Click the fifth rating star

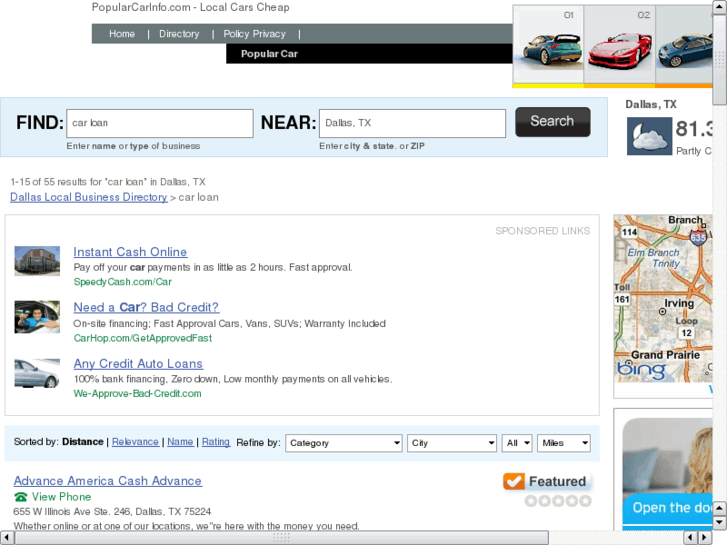coord(586,501)
